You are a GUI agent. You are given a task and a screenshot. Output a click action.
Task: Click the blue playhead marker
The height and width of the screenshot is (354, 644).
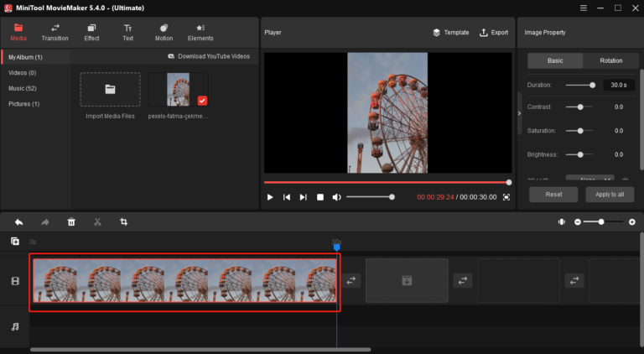[336, 247]
